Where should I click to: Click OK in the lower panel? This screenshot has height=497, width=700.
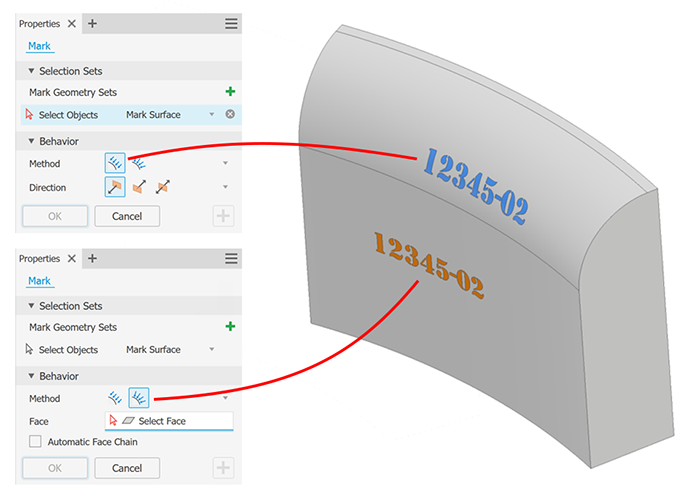(x=55, y=468)
